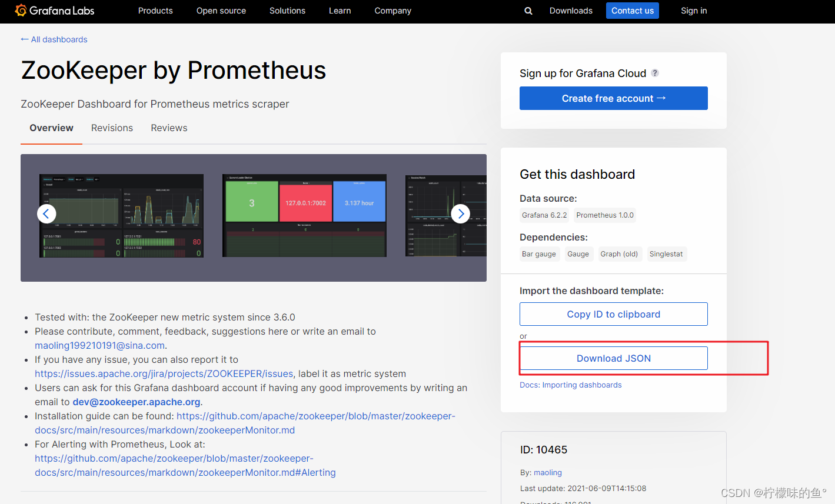Open first dashboard screenshot thumbnail
Image resolution: width=835 pixels, height=504 pixels.
point(121,215)
